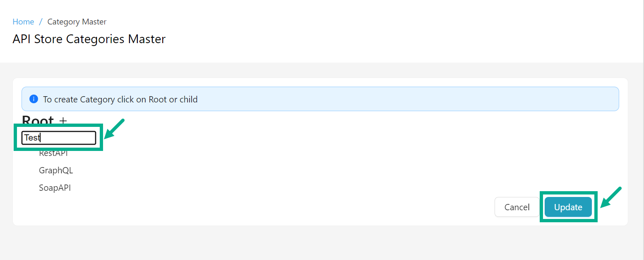Viewport: 644px width, 260px height.
Task: Click the plus icon beside Root
Action: pos(63,121)
